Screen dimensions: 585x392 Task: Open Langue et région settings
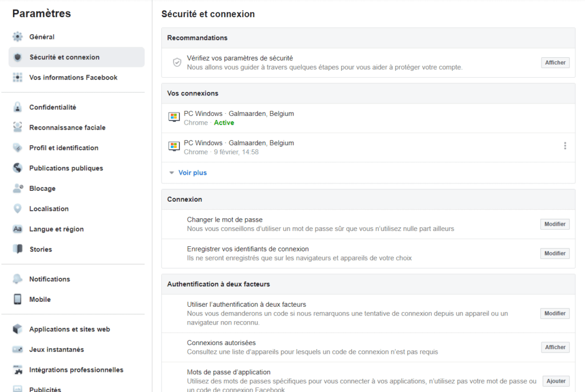pos(77,229)
